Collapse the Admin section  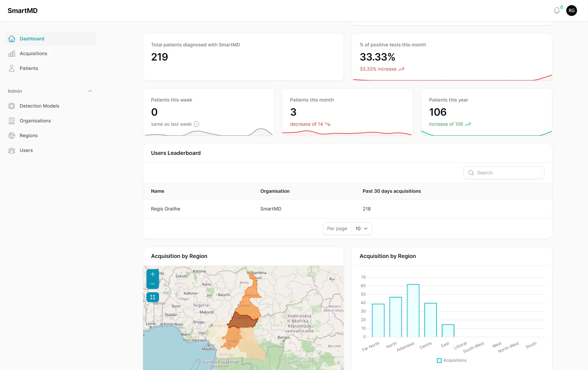tap(90, 91)
